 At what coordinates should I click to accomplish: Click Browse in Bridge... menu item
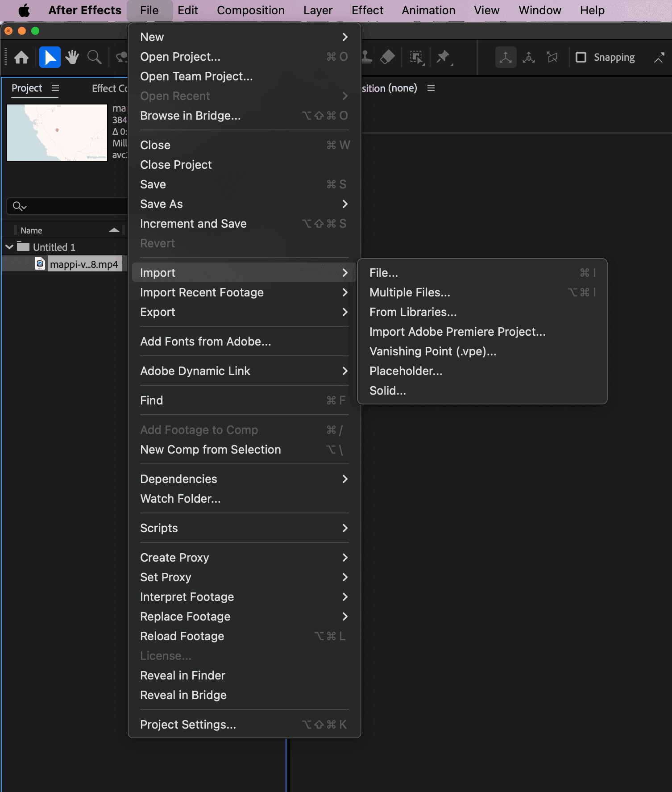[244, 116]
